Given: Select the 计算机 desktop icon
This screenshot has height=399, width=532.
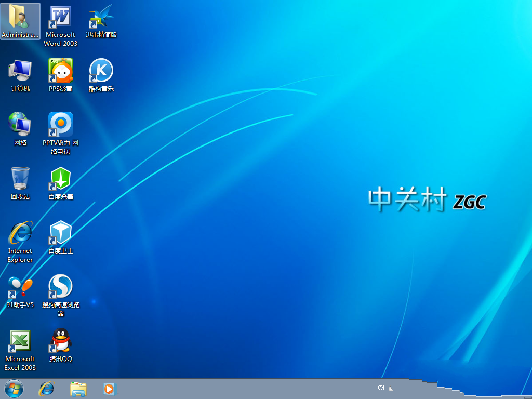Looking at the screenshot, I should pos(20,75).
